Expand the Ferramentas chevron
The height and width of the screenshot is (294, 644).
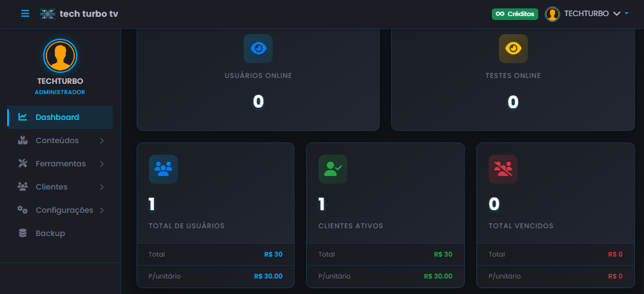102,164
